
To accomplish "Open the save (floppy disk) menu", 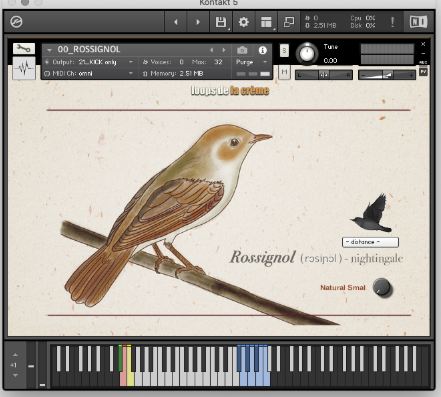I will point(221,22).
